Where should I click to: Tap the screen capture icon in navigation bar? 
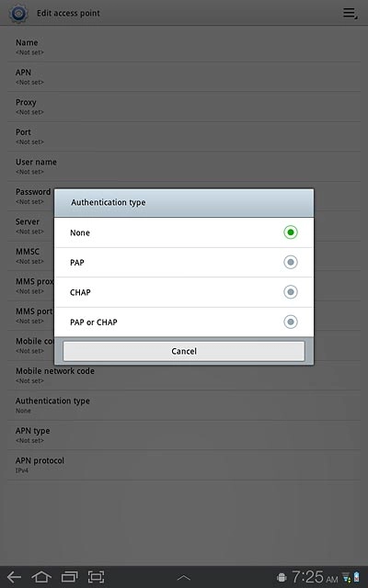[96, 577]
